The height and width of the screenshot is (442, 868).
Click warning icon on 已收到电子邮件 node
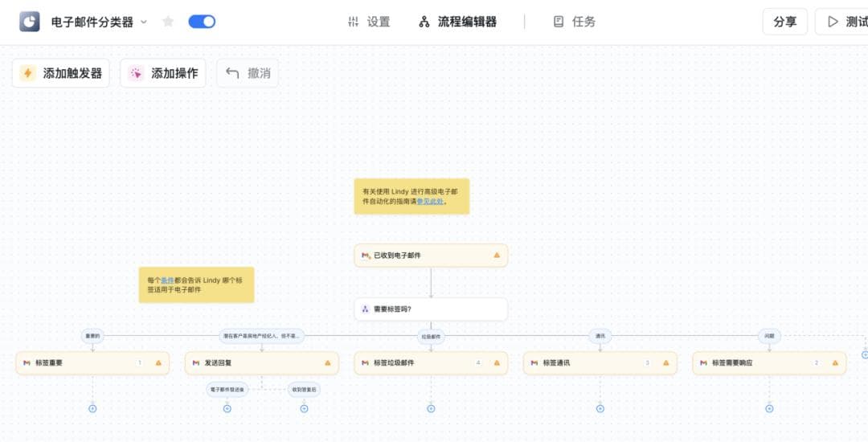497,256
